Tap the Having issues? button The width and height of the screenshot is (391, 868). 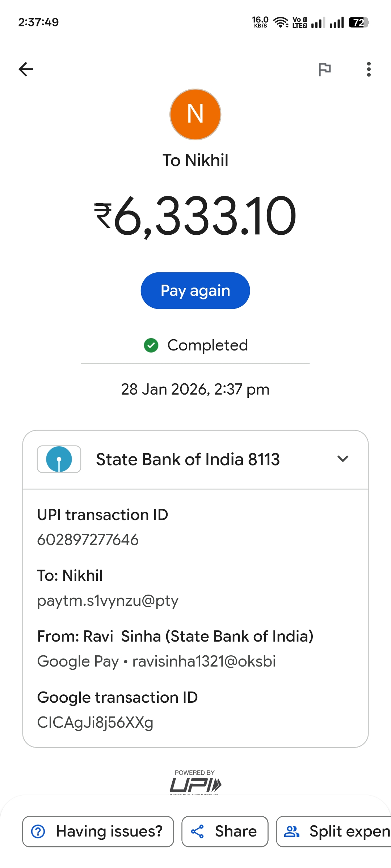tap(98, 831)
